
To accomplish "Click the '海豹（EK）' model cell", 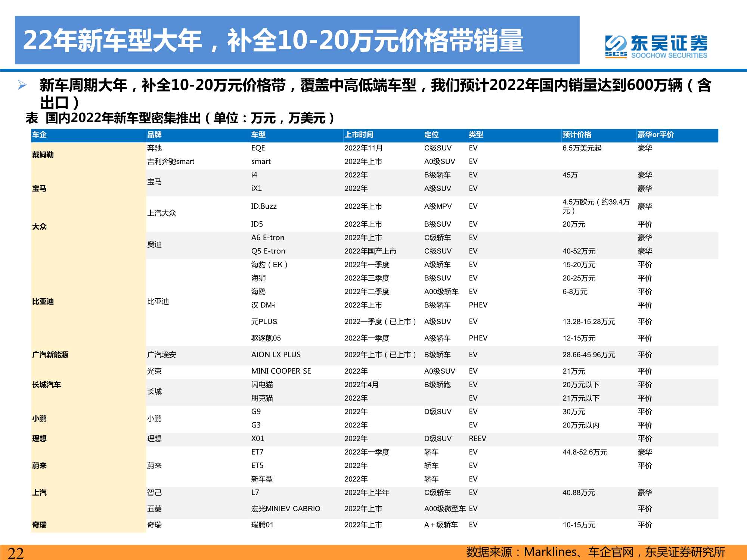I will [x=269, y=265].
